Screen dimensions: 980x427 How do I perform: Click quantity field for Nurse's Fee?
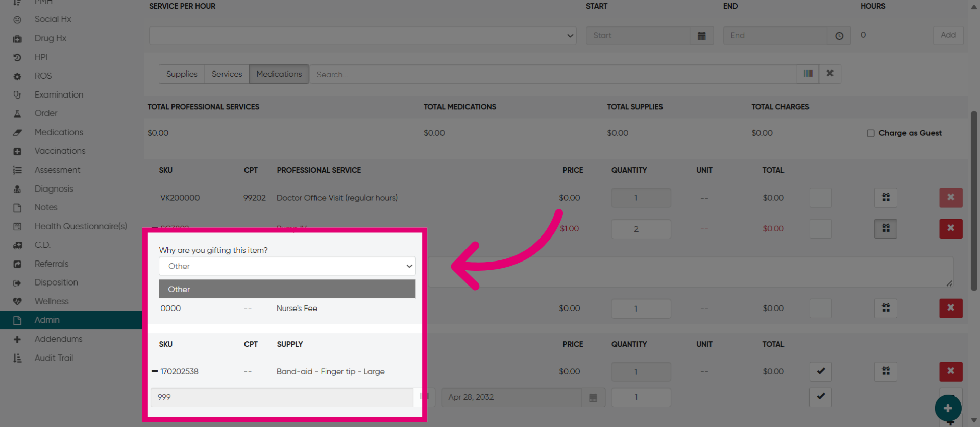tap(641, 309)
